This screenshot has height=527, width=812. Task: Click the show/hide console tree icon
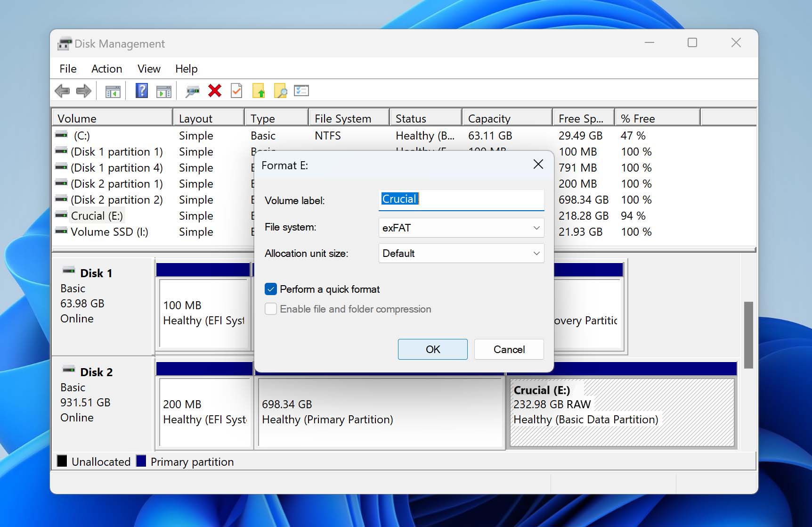coord(113,91)
